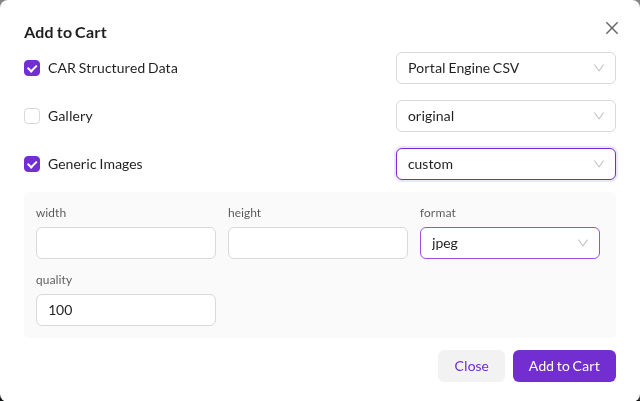
Task: Click the purple Add to Cart button
Action: [564, 366]
